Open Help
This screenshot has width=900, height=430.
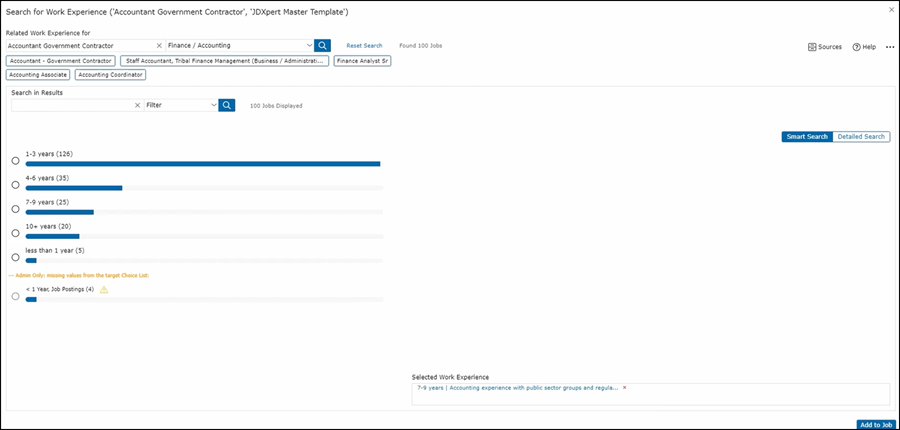(864, 47)
